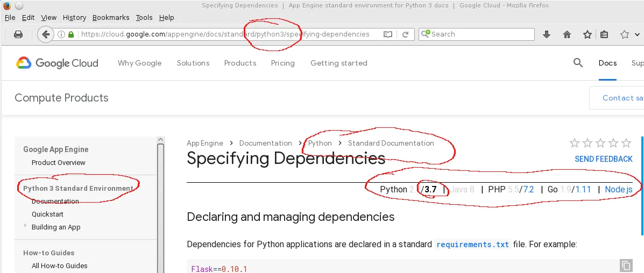
Task: Switch to PHP 5.5 runtime
Action: point(513,189)
